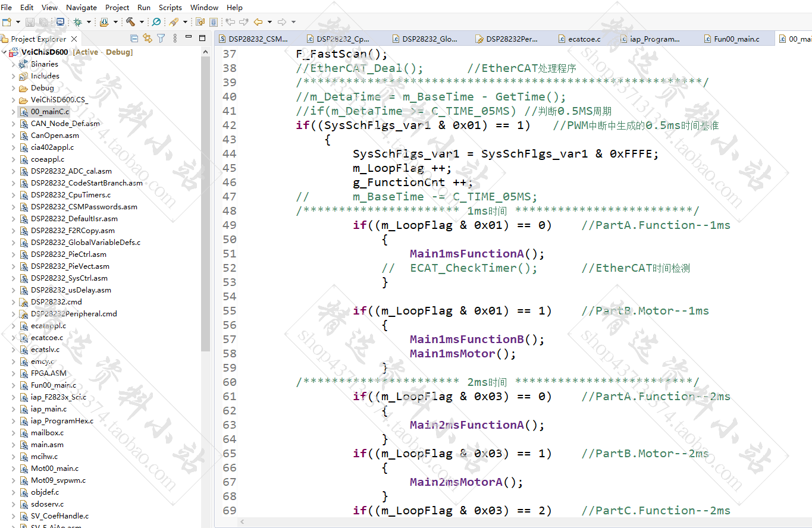812x528 pixels.
Task: Open the Build hammer dropdown arrow
Action: [x=142, y=22]
